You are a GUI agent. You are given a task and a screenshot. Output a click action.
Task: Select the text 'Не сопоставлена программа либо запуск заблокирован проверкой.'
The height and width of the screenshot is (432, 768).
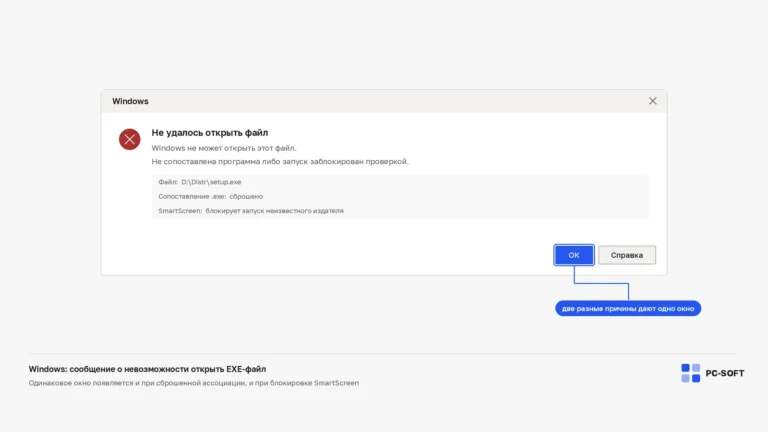(280, 162)
